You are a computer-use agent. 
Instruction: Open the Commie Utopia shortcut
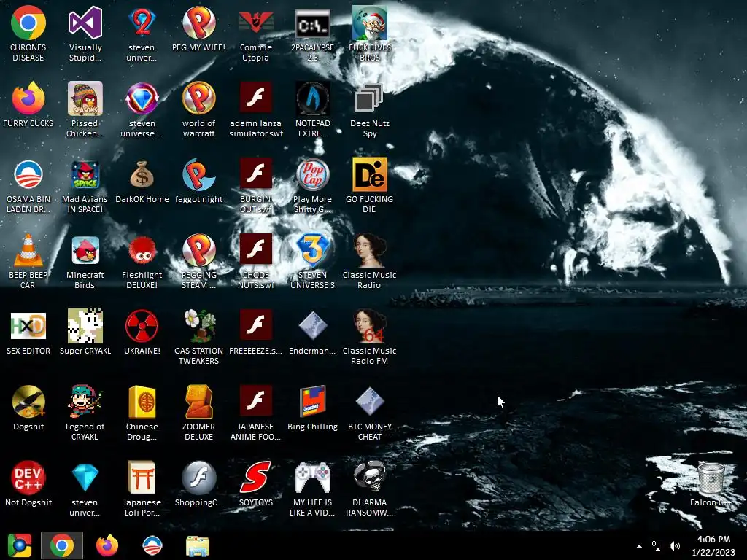point(256,23)
